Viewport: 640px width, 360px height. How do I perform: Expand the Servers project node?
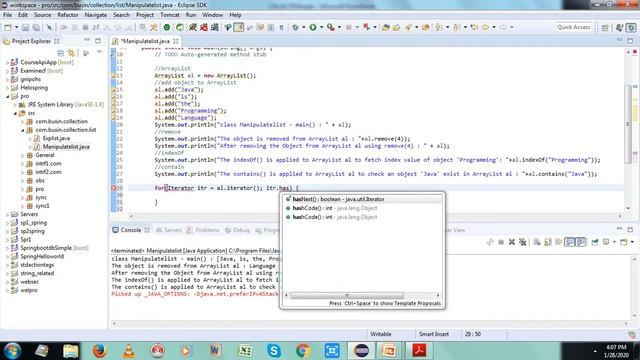pyautogui.click(x=7, y=215)
